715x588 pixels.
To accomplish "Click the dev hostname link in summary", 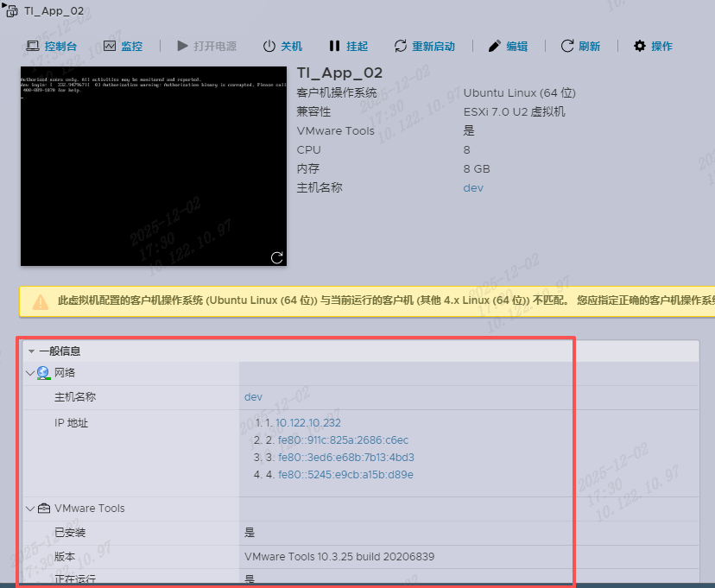I will pos(473,187).
